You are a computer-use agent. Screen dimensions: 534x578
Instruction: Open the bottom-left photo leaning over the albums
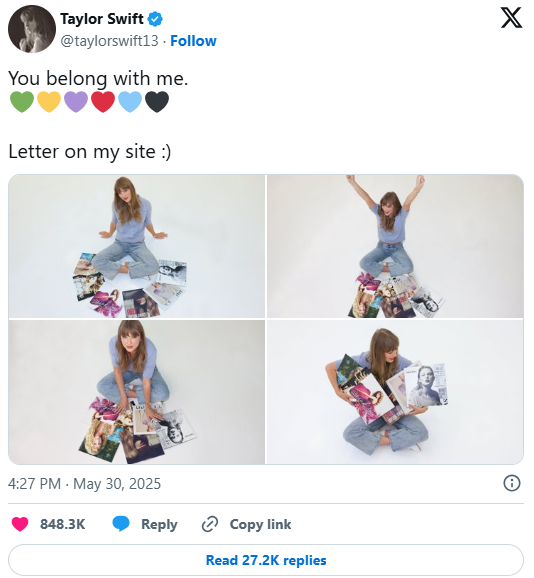coord(136,392)
